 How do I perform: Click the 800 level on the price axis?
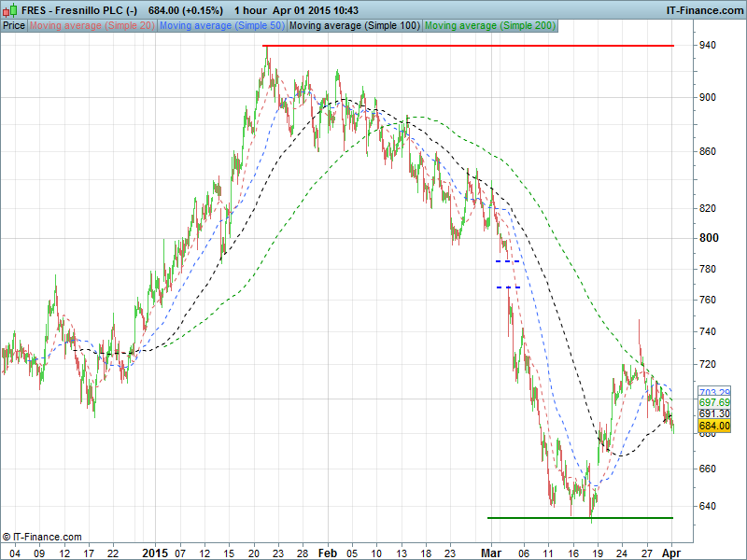[710, 238]
